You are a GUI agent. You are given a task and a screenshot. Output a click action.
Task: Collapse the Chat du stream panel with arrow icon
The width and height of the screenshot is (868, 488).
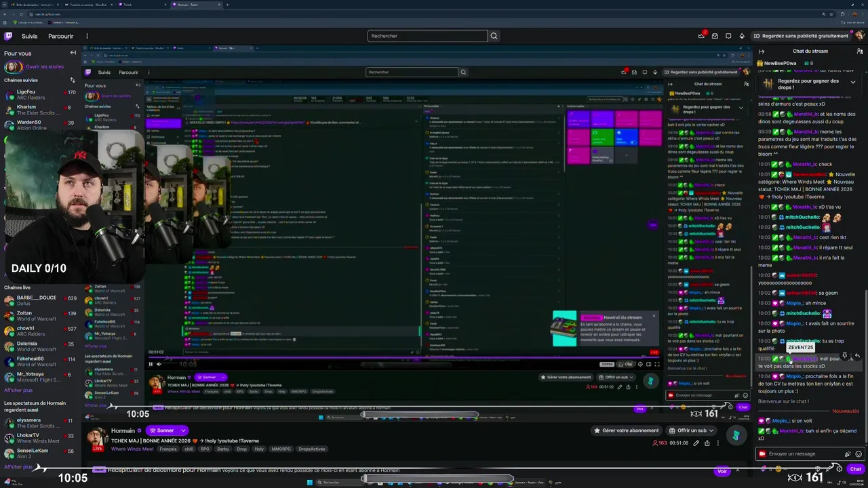pos(762,52)
